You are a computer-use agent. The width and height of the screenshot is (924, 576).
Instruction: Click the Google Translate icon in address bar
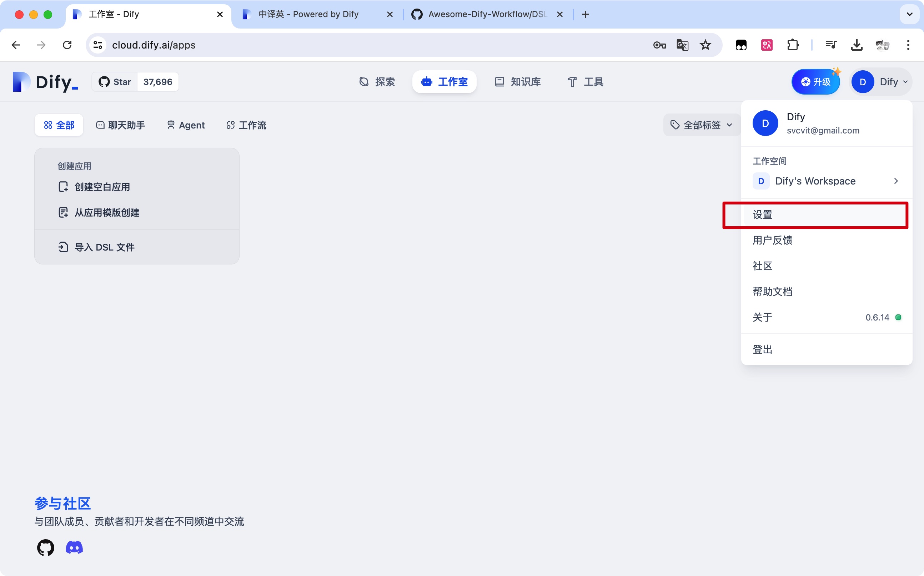682,45
